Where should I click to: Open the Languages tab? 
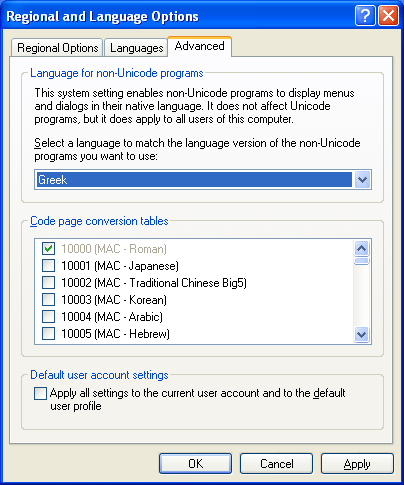(x=136, y=48)
